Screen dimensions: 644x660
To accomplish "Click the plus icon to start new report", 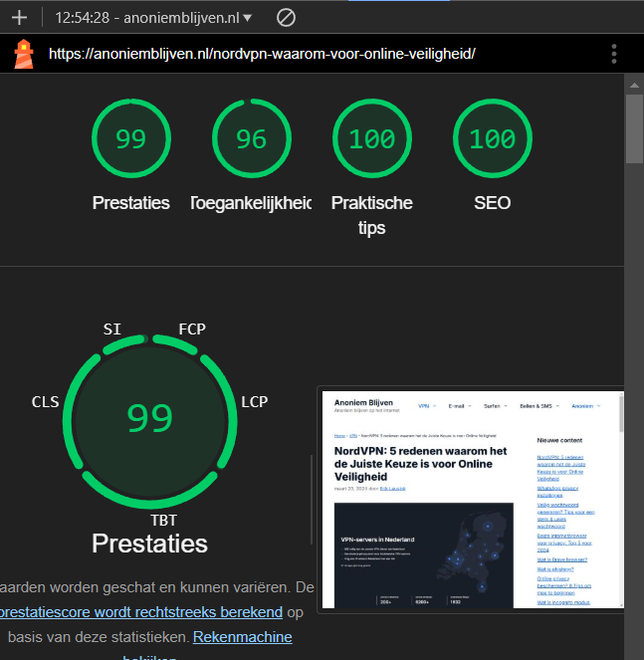I will pos(19,18).
